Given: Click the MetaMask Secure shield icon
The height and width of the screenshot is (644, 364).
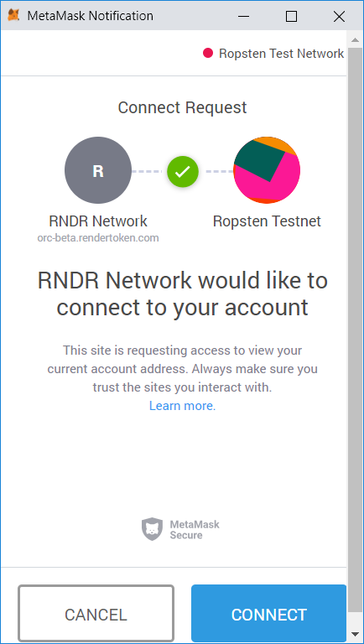Looking at the screenshot, I should [153, 529].
